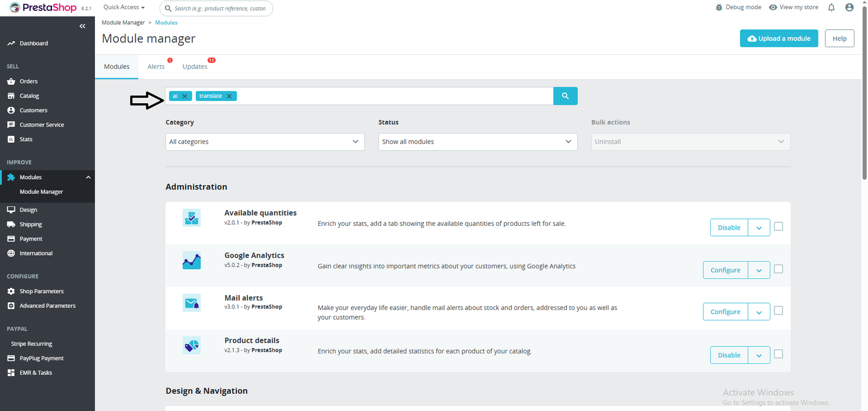Click the Shop Parameters gear icon
868x411 pixels.
(11, 292)
